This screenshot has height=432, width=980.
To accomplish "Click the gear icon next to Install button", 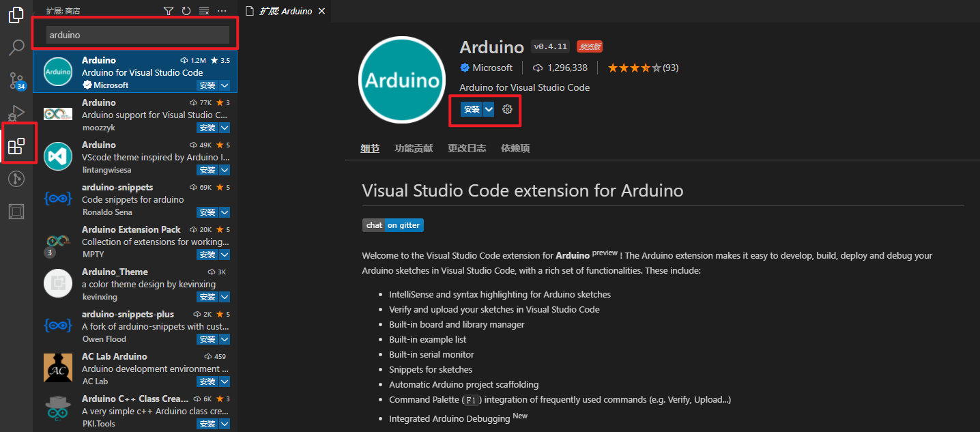I will [507, 109].
